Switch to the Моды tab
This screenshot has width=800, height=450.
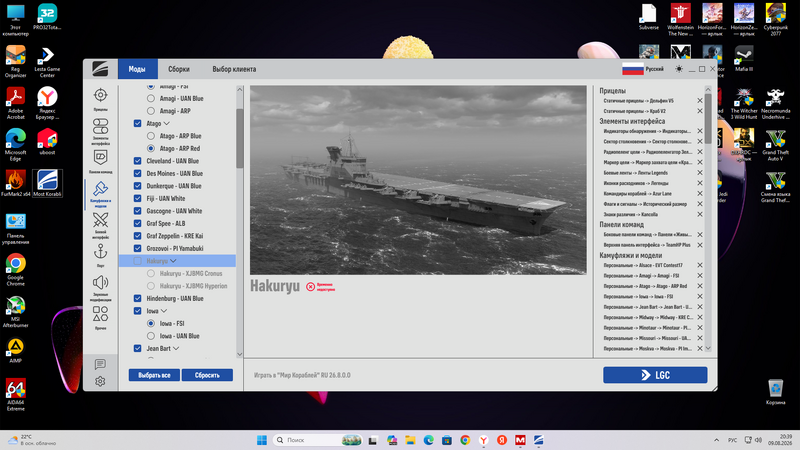pyautogui.click(x=137, y=69)
